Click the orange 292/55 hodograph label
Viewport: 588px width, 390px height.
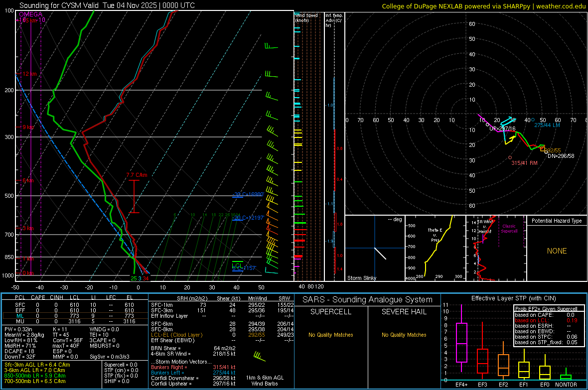pyautogui.click(x=553, y=150)
